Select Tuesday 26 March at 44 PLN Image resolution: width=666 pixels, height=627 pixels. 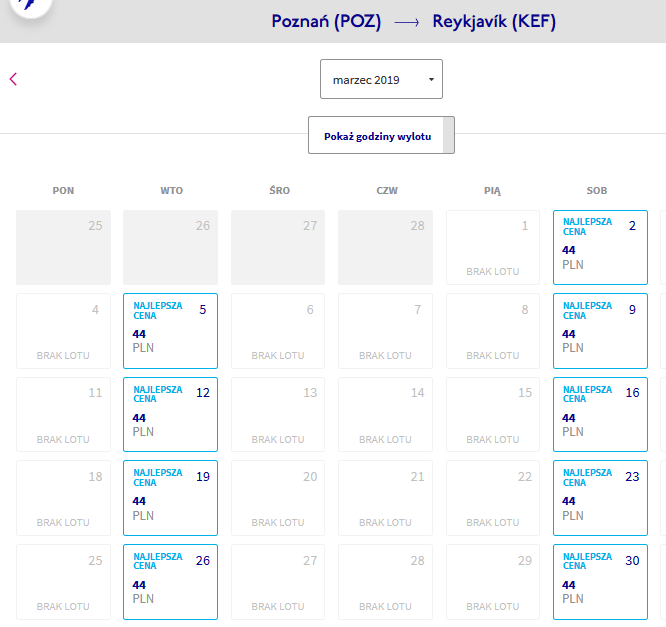[170, 582]
